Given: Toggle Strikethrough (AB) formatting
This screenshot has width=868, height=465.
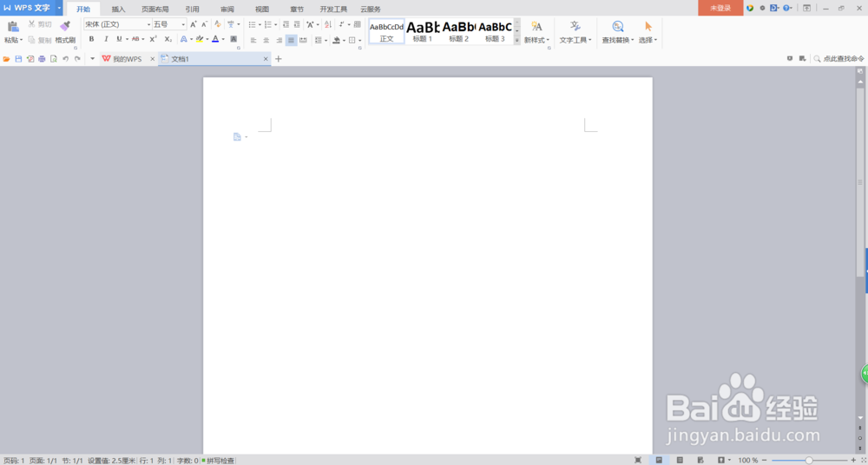Looking at the screenshot, I should pyautogui.click(x=135, y=39).
